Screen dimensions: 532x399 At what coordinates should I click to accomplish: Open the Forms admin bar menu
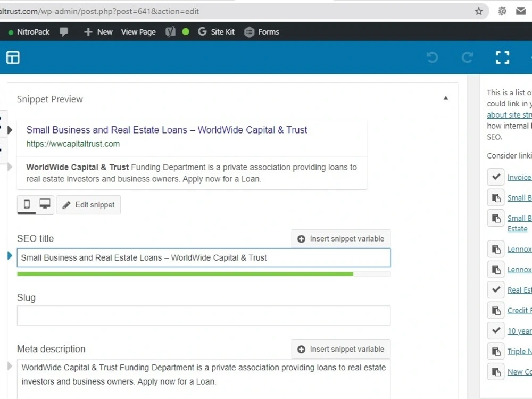pyautogui.click(x=261, y=32)
